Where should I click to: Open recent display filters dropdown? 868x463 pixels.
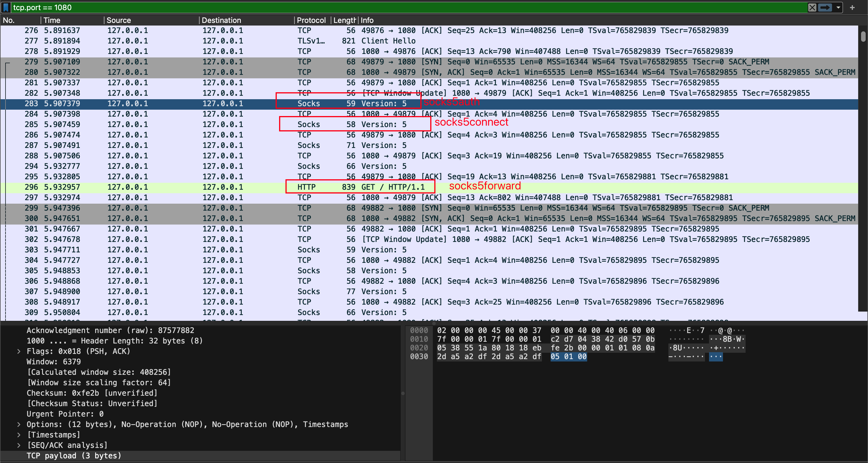(838, 8)
